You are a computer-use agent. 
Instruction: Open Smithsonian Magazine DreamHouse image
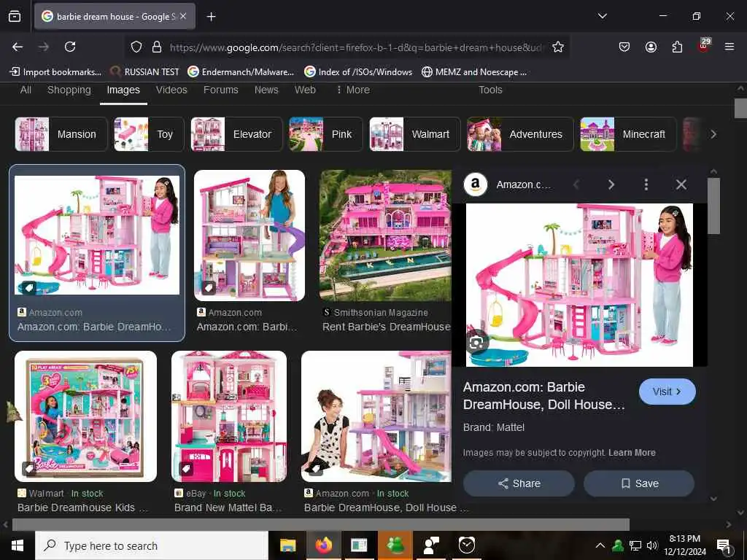tap(385, 236)
